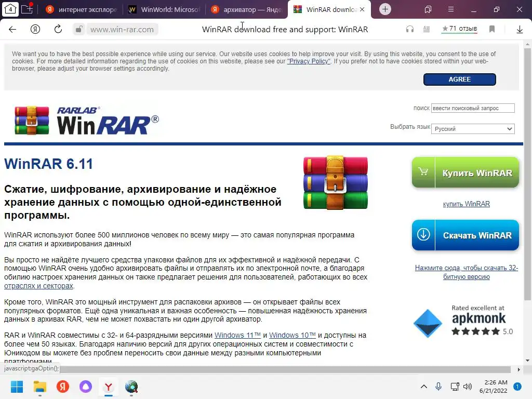This screenshot has width=532, height=399.
Task: Open Yandex red Я taskbar icon
Action: click(63, 387)
